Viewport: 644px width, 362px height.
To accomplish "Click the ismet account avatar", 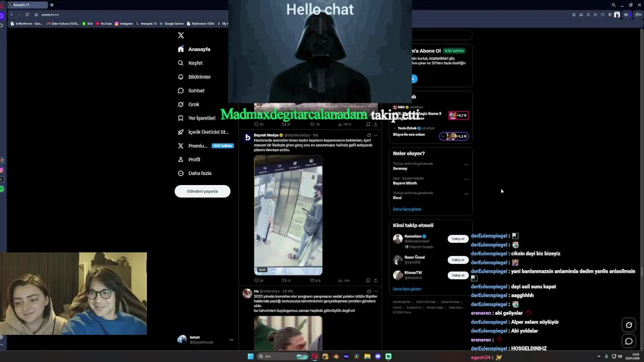I will pyautogui.click(x=182, y=339).
